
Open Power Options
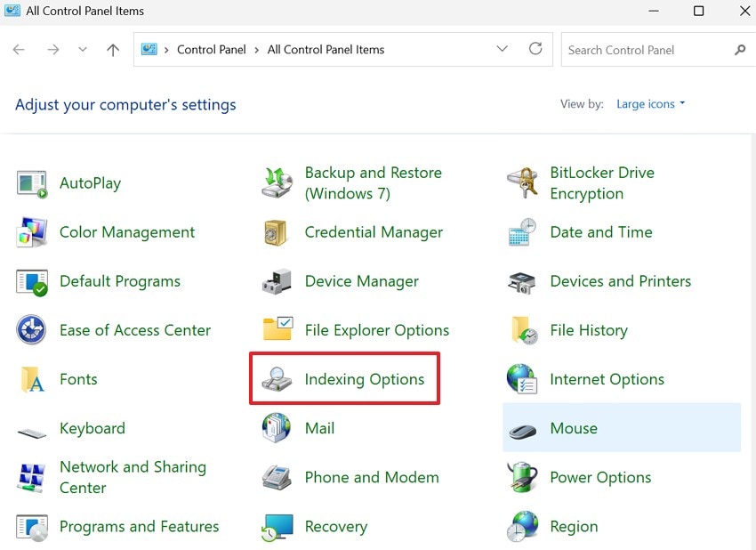(600, 477)
